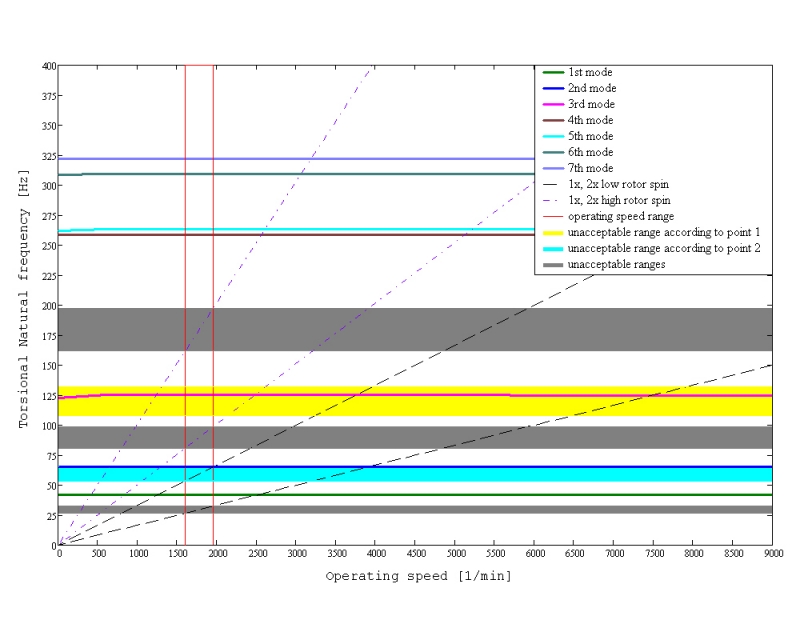Click the '3rd mode' legend entry
Viewport: 800px width, 640px height.
(591, 105)
